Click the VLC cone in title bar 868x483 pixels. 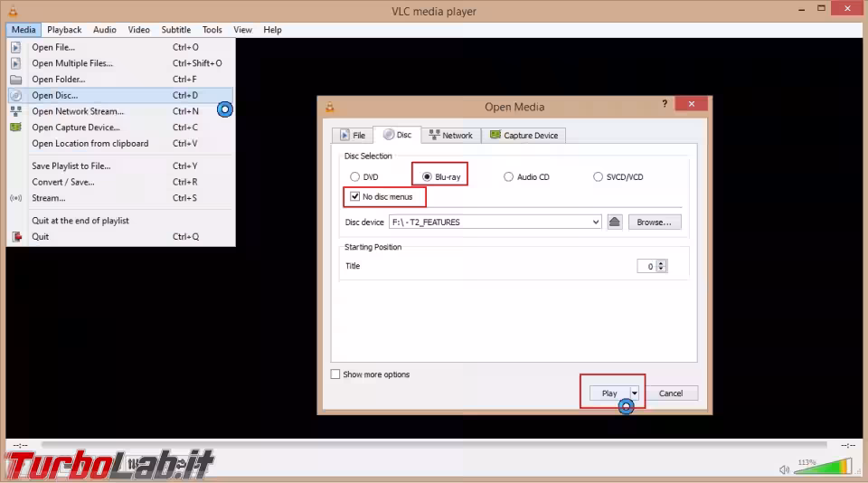click(x=13, y=11)
